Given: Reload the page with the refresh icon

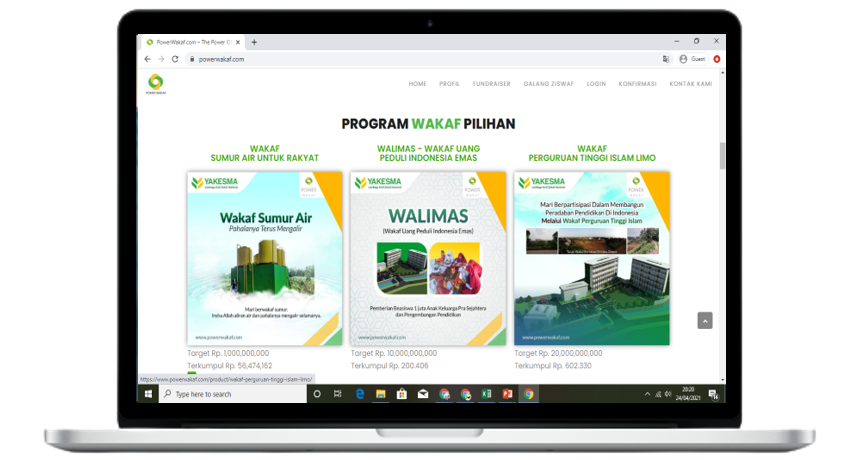Looking at the screenshot, I should [x=175, y=59].
